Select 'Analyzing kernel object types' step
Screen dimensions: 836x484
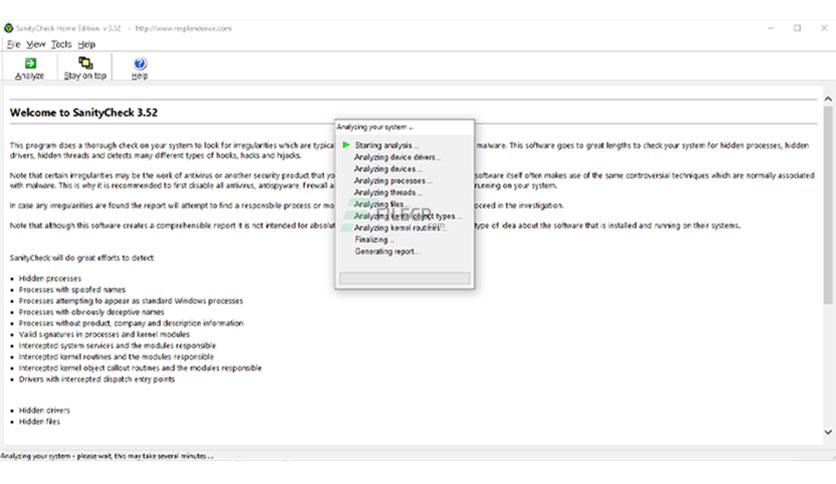point(408,216)
